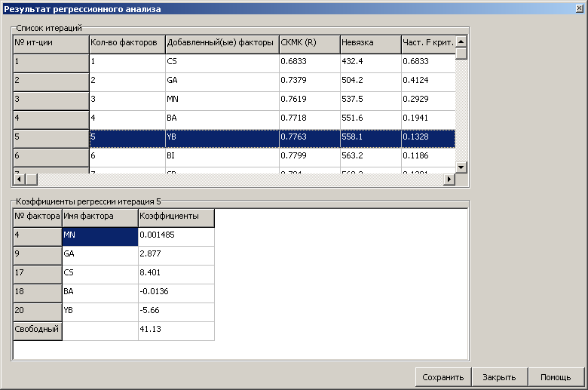Click the 432.4 Невязка cell
The height and width of the screenshot is (390, 588).
coord(371,63)
